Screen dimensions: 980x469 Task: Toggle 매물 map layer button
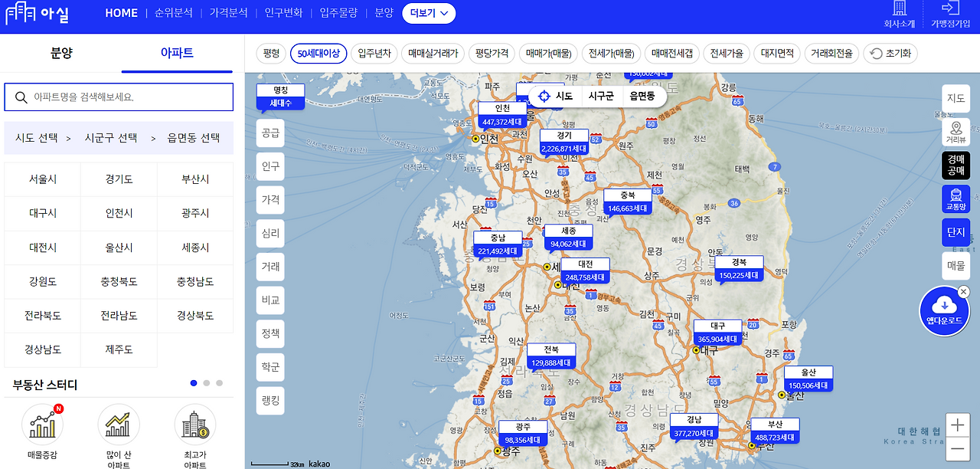pos(955,266)
